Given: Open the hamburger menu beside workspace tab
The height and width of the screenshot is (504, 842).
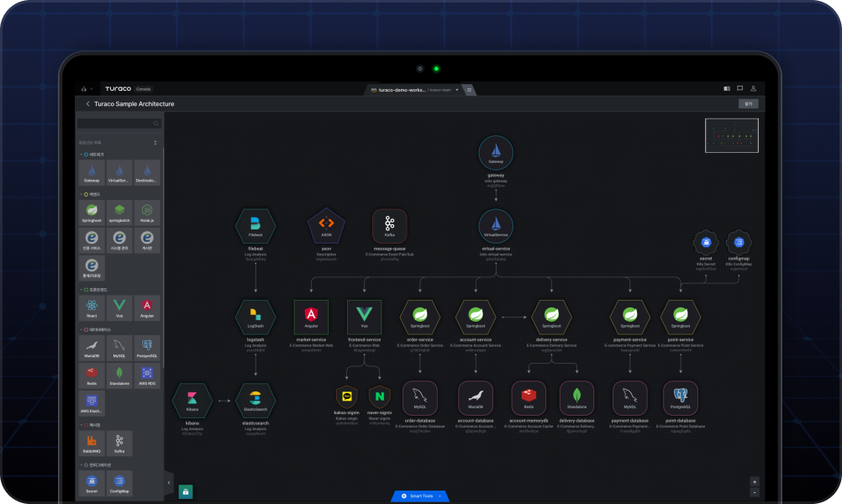Looking at the screenshot, I should 469,89.
